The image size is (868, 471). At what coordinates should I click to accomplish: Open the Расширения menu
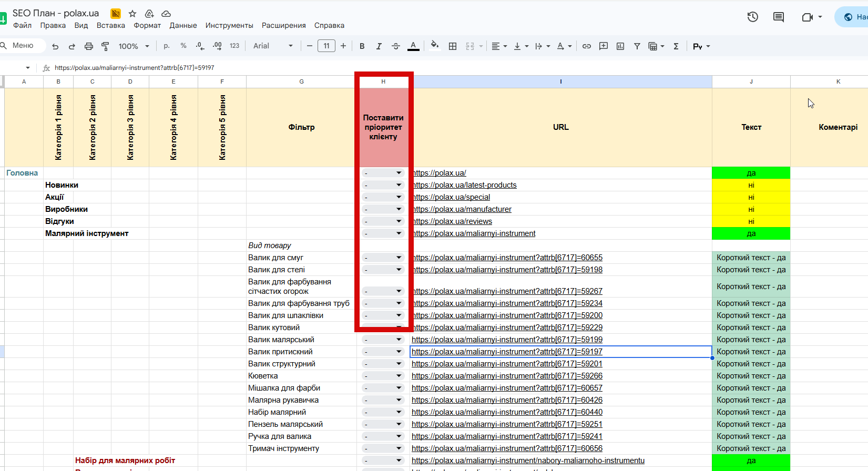pos(284,25)
